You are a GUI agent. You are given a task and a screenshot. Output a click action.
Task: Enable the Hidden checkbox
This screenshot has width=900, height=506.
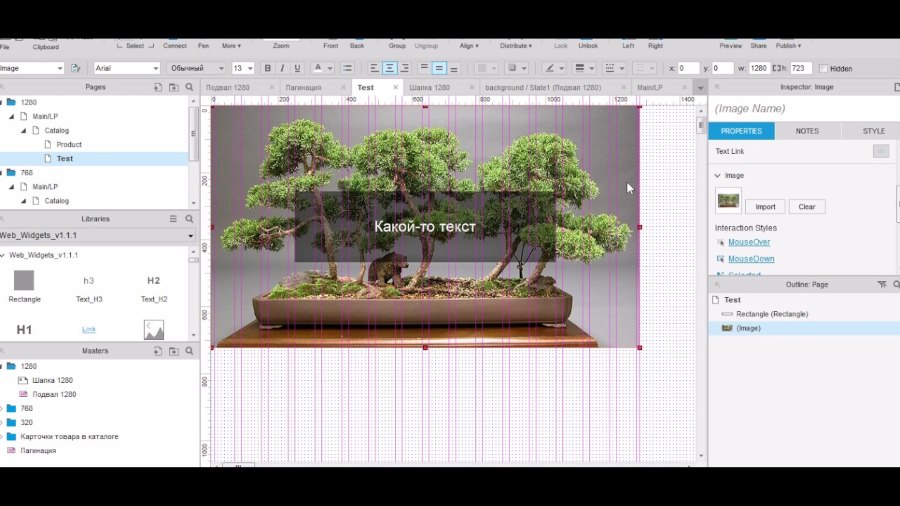[x=823, y=68]
